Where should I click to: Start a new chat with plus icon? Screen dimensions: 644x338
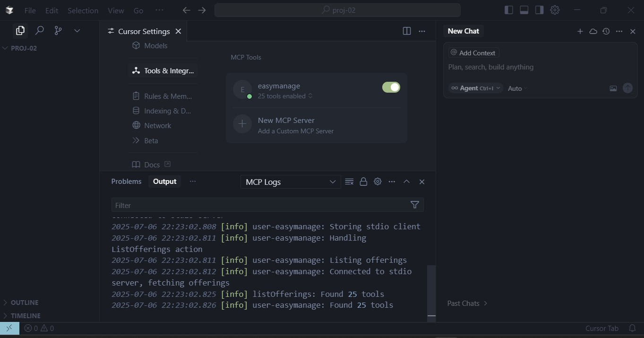580,31
